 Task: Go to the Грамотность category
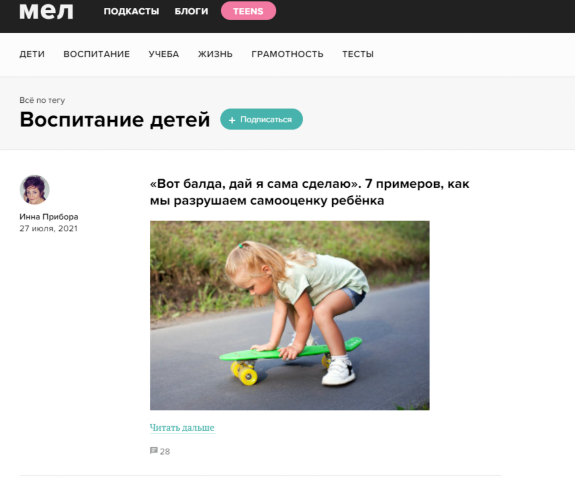coord(287,54)
